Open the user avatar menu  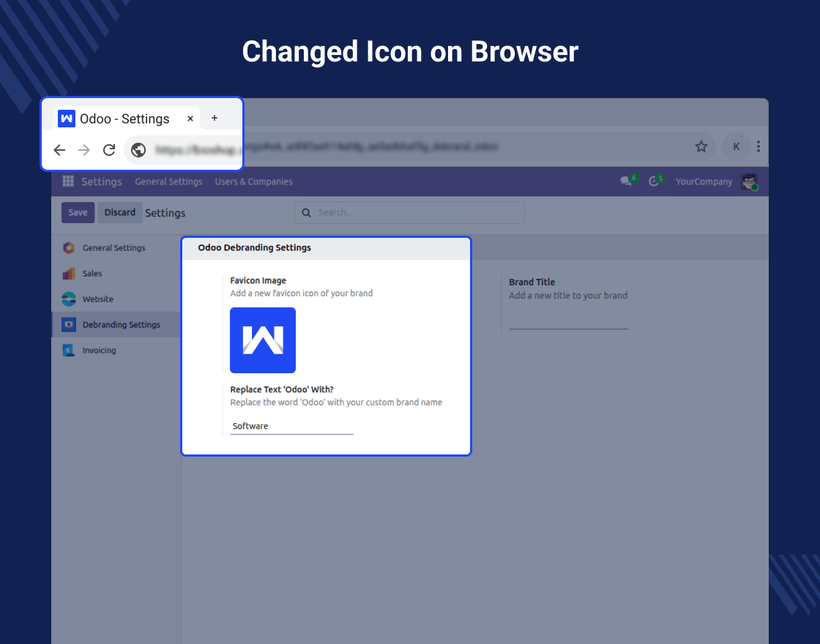750,182
